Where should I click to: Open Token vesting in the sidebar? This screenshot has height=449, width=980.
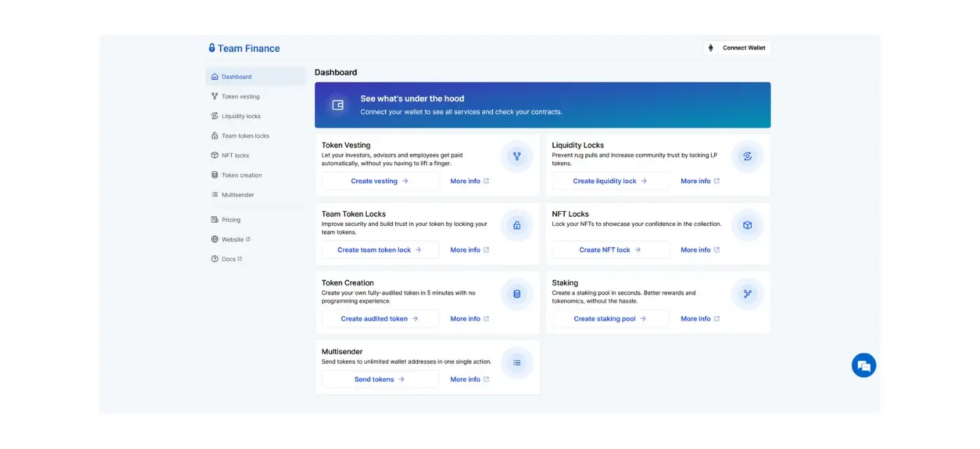(x=240, y=97)
